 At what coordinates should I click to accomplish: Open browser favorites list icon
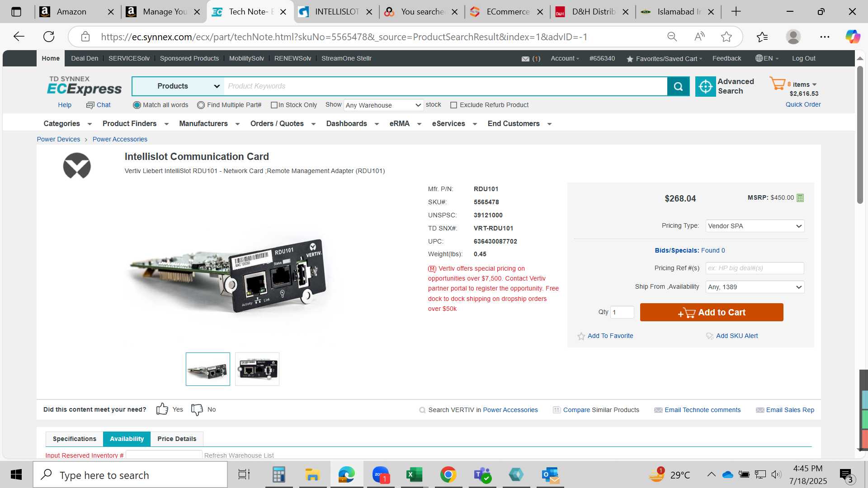[x=762, y=37]
